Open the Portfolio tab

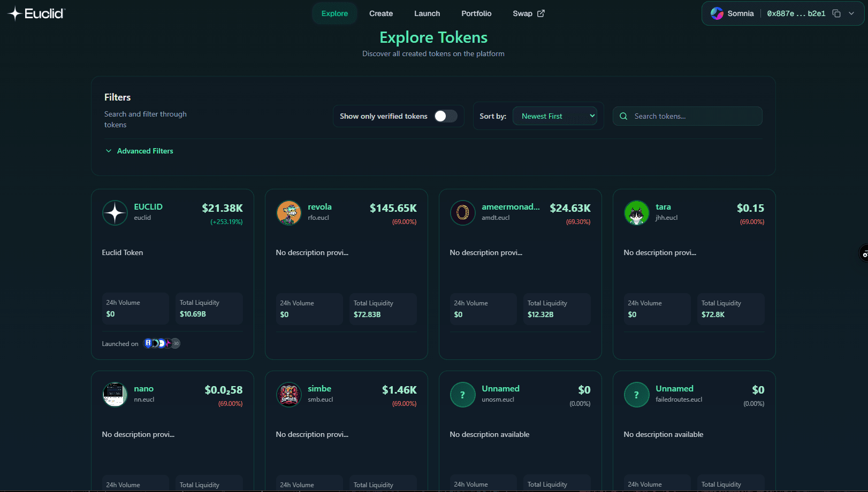coord(476,13)
